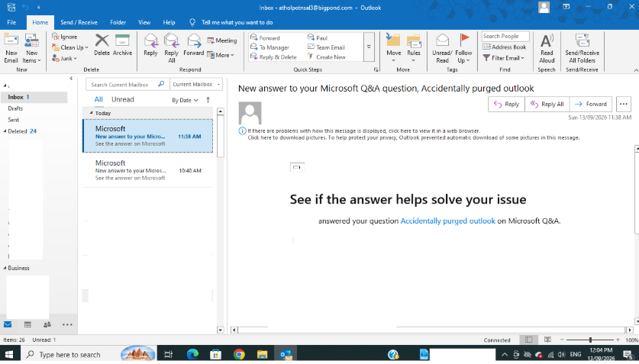Viewport: 639px width, 364px height.
Task: Open the Drafts folder
Action: point(15,108)
